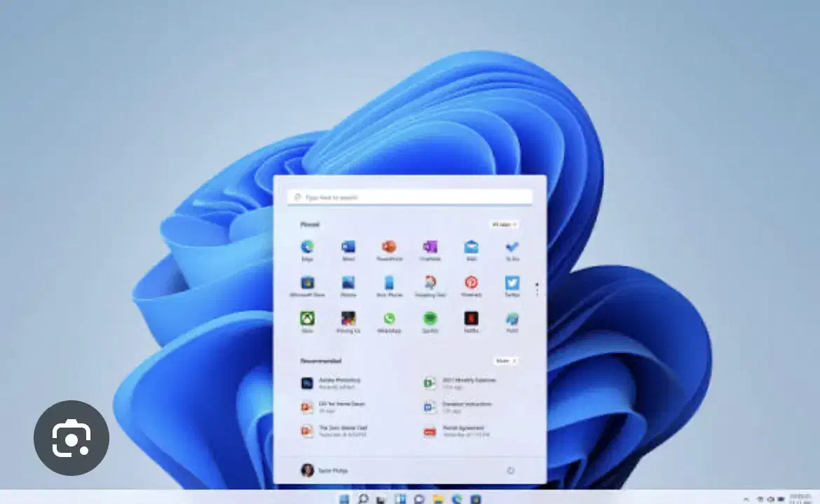Show hidden system tray icons
Image resolution: width=820 pixels, height=504 pixels.
tap(746, 499)
